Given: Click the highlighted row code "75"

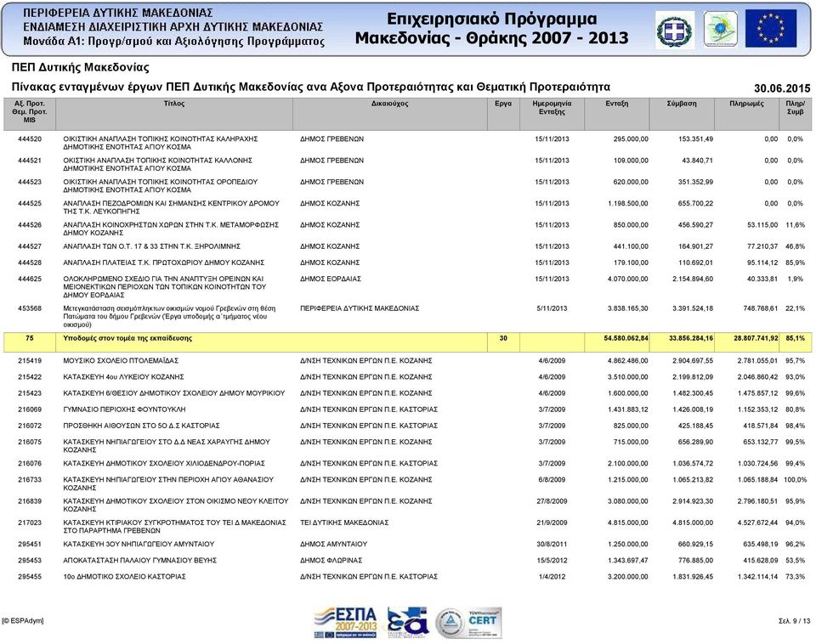Looking at the screenshot, I should pos(30,339).
